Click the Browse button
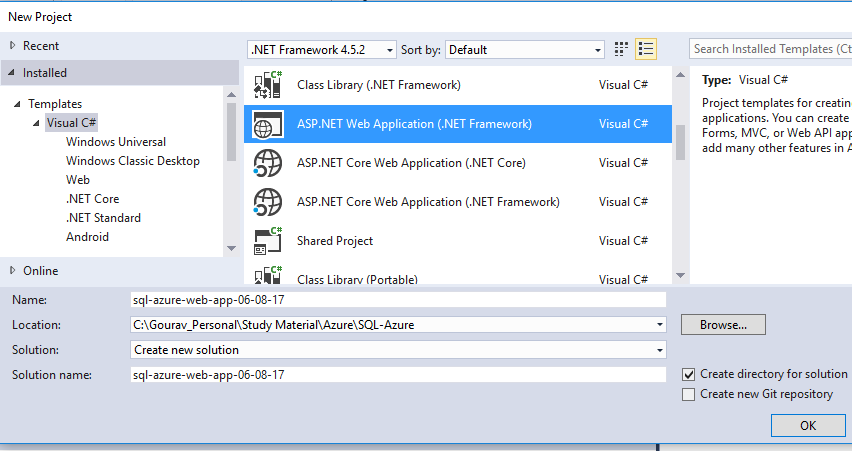 coord(723,325)
